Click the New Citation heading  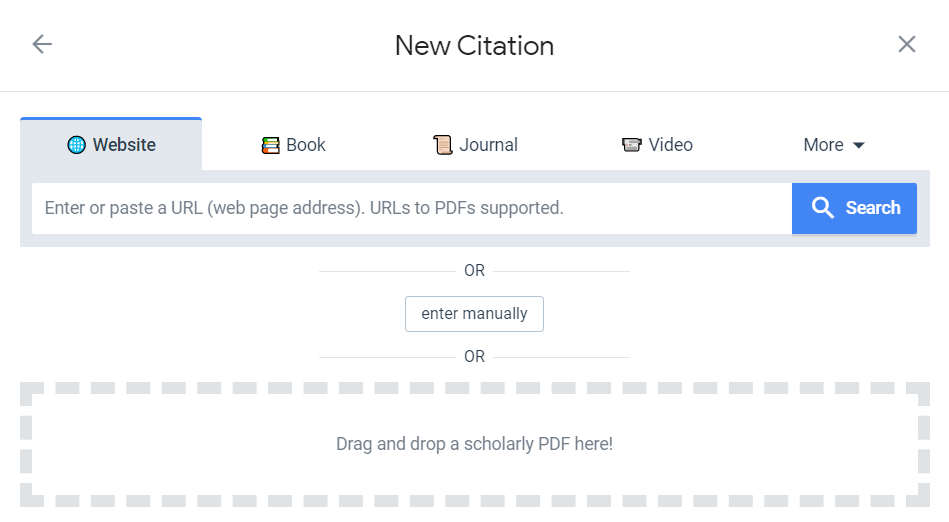[474, 46]
